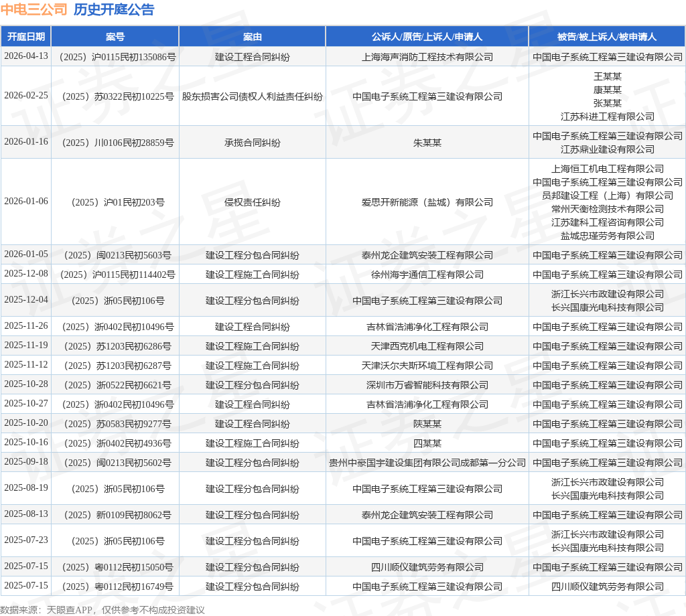Screen dimensions: 686x616
Task: Click the 公诉人/原告/上诉人/申请人 column header
Action: [x=427, y=37]
